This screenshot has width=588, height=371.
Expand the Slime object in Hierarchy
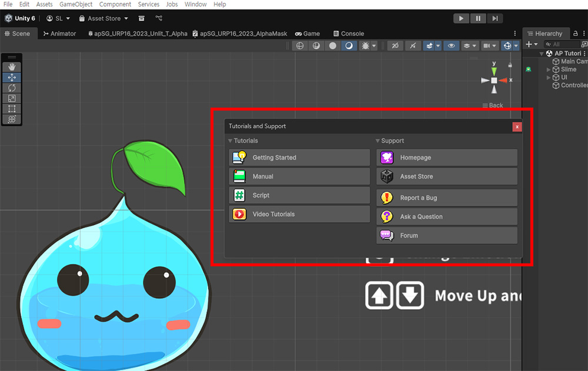549,69
